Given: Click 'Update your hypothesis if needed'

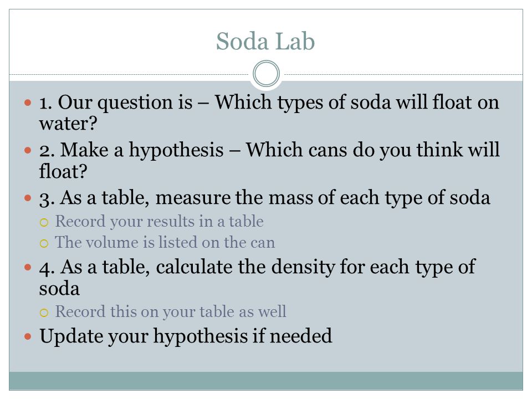Looking at the screenshot, I should pyautogui.click(x=186, y=336).
